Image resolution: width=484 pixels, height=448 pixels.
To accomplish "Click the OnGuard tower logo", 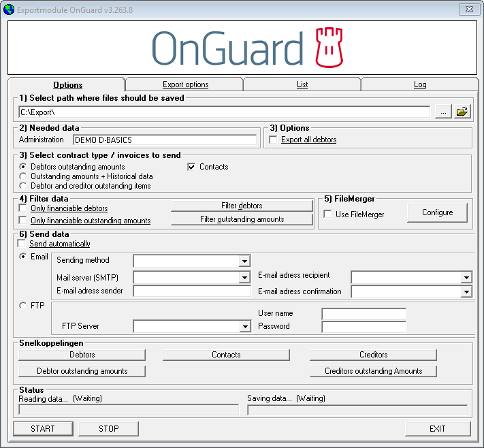I will tap(329, 47).
